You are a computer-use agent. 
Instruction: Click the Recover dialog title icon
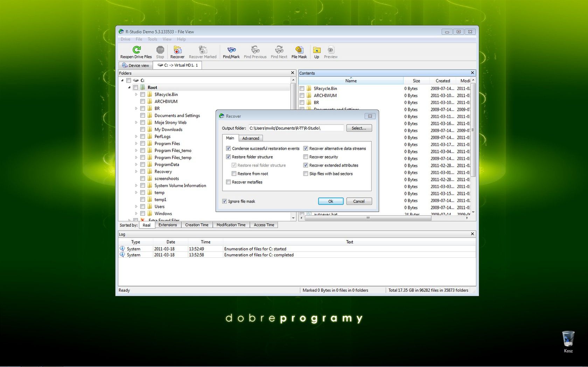click(x=222, y=116)
